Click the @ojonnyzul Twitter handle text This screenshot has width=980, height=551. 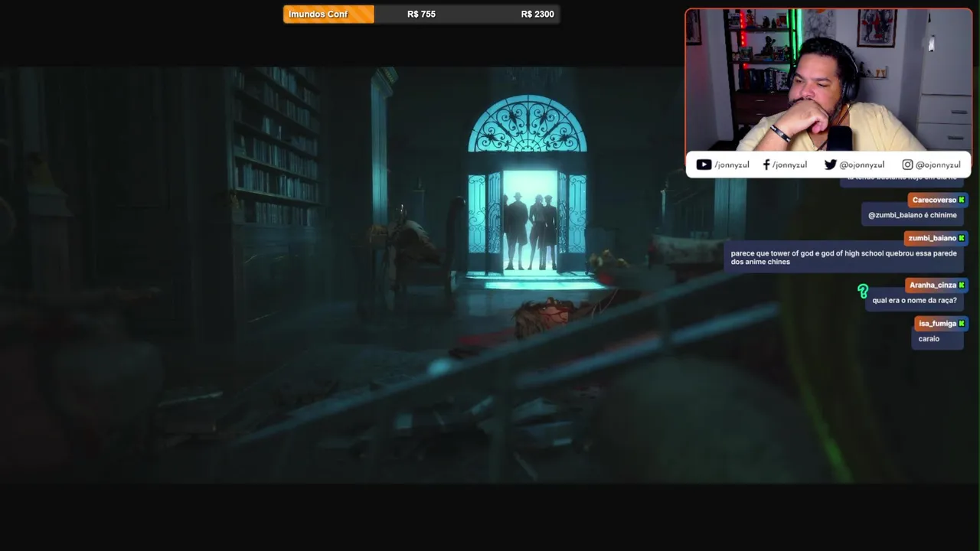click(x=862, y=165)
